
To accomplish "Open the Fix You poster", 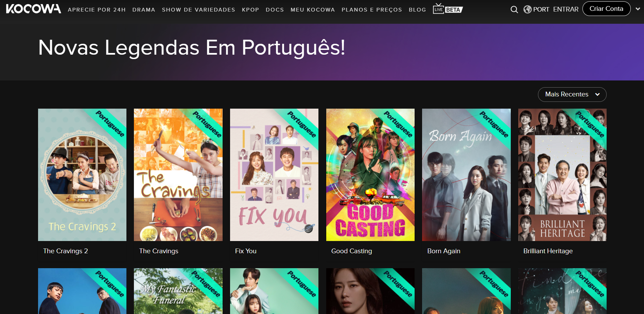I will (x=274, y=175).
